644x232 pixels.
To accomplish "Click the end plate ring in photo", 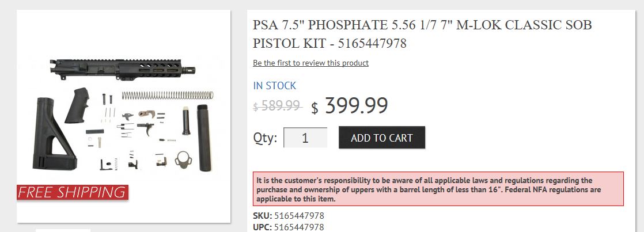I will coord(183,159).
